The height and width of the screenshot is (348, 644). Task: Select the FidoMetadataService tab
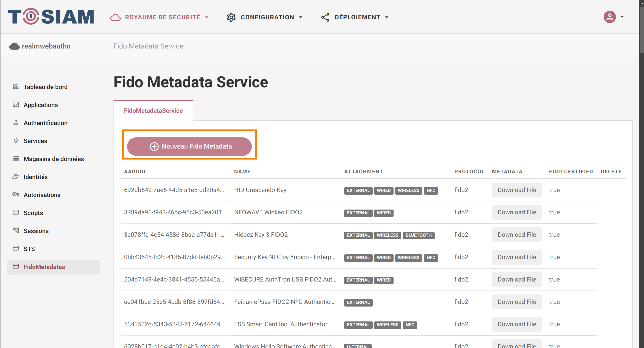pyautogui.click(x=153, y=111)
